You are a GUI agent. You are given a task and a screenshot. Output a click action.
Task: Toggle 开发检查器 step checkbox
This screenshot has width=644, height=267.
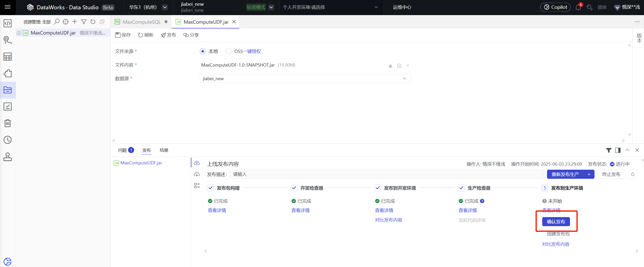294,188
